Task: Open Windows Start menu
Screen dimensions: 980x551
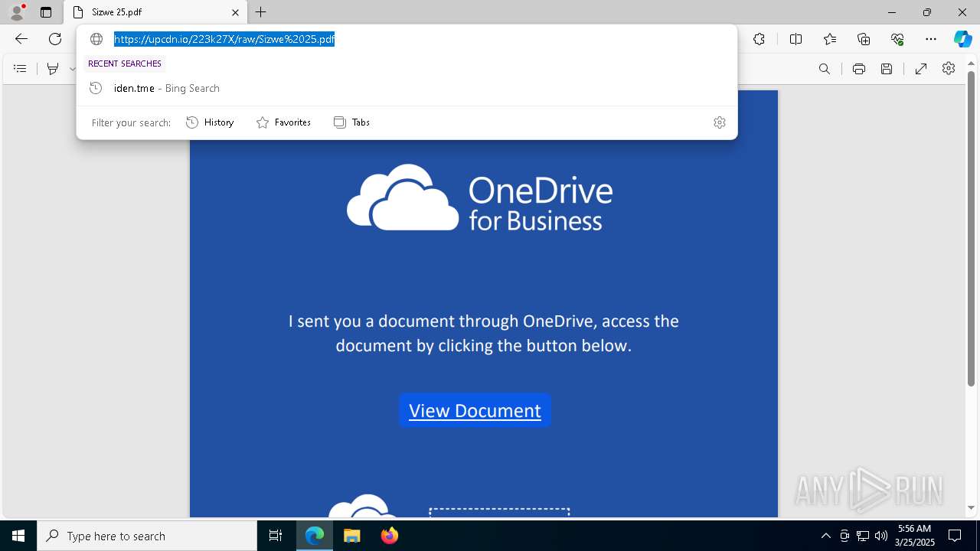Action: (18, 536)
